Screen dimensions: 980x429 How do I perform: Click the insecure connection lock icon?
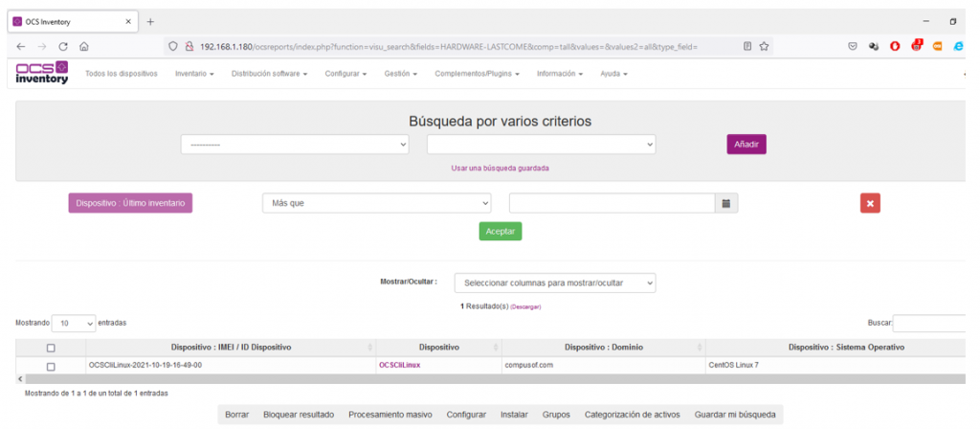(189, 46)
